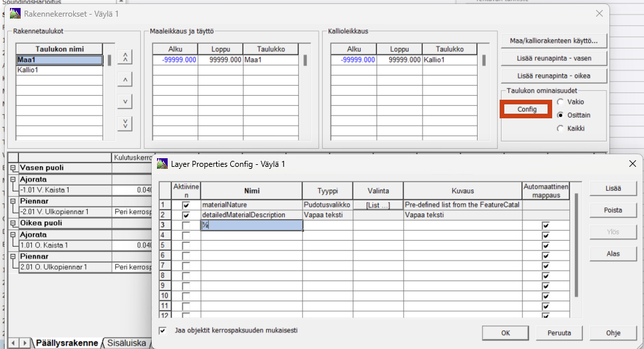The width and height of the screenshot is (644, 349).
Task: Select the -1.01 V. Kaista 1 row
Action: 65,190
